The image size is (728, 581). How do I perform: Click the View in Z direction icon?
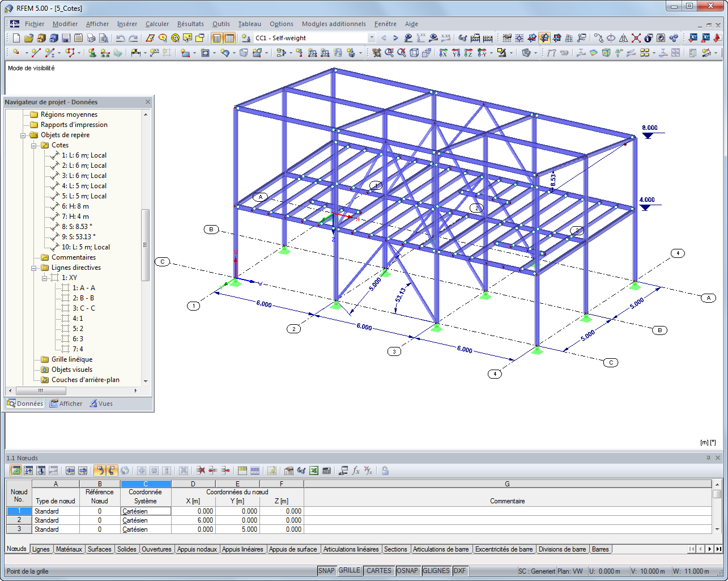[468, 53]
